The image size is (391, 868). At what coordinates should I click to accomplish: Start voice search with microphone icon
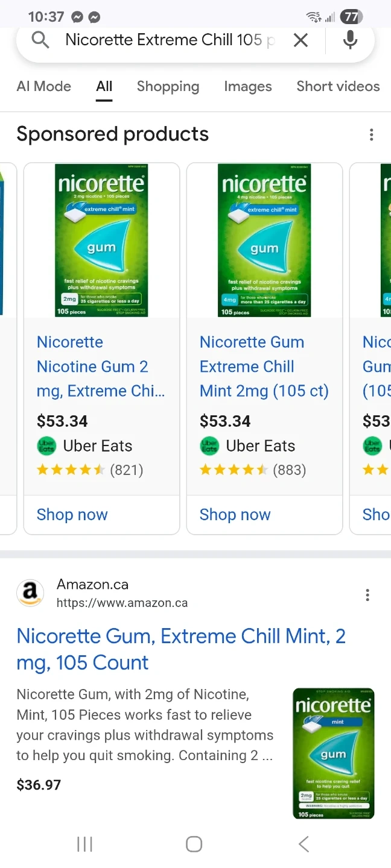[350, 40]
